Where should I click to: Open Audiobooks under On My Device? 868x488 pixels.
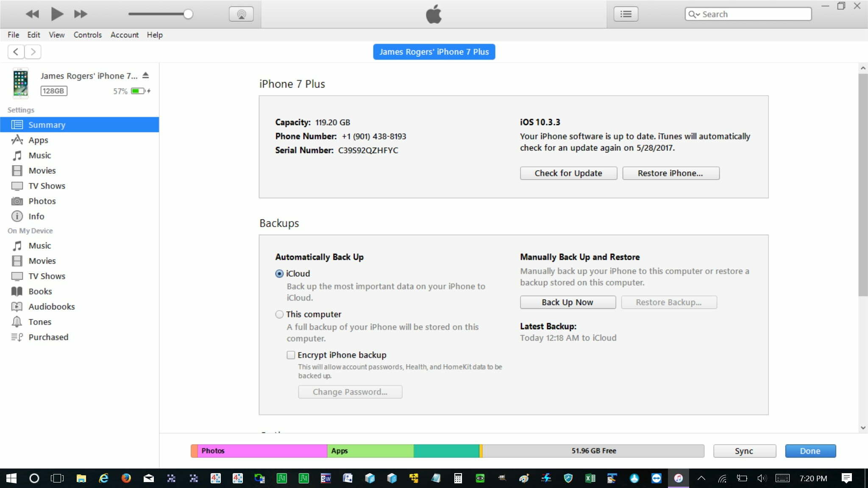coord(51,307)
